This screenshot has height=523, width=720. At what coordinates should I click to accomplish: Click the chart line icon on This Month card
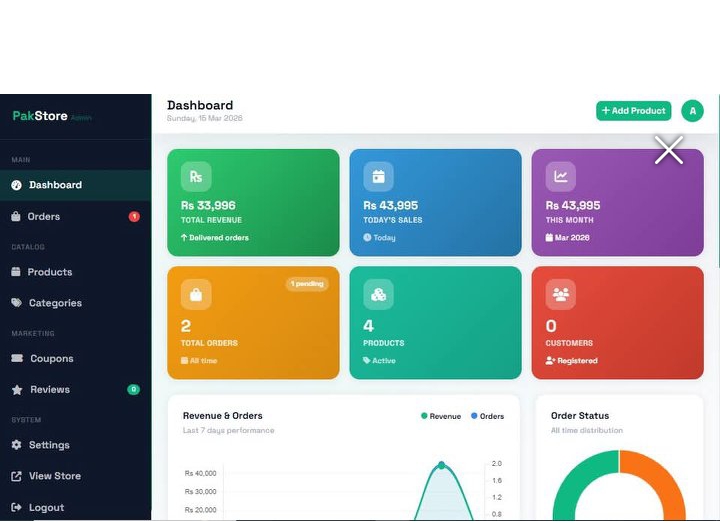click(561, 176)
